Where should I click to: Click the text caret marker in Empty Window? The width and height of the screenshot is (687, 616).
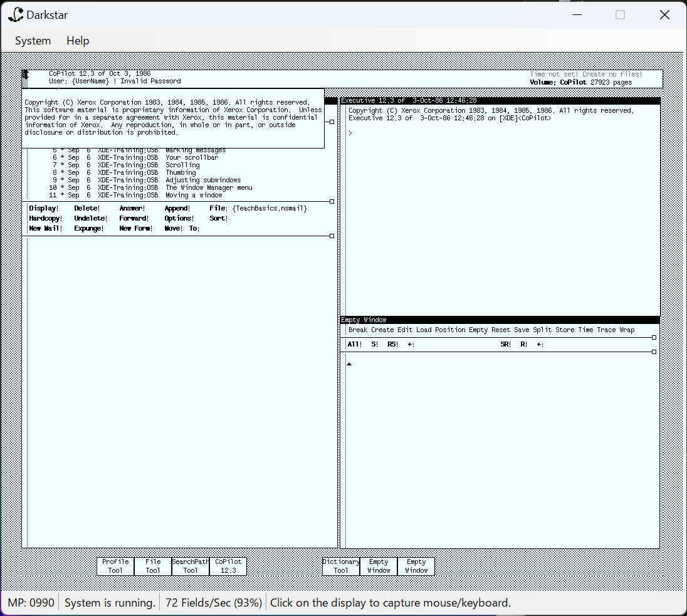pyautogui.click(x=349, y=364)
